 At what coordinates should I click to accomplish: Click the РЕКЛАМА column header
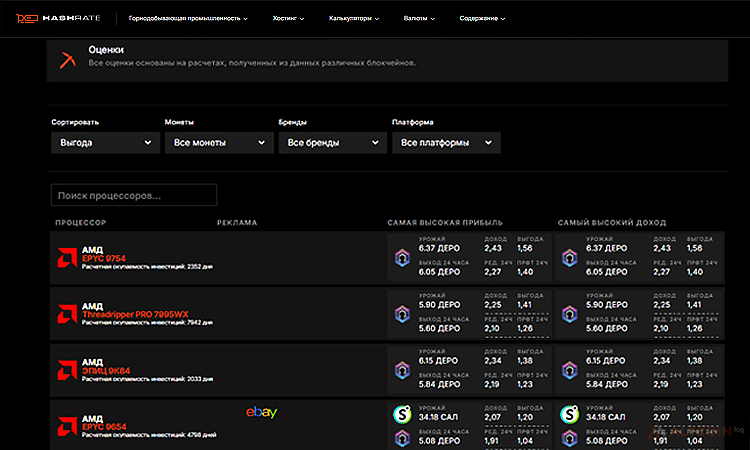(237, 222)
